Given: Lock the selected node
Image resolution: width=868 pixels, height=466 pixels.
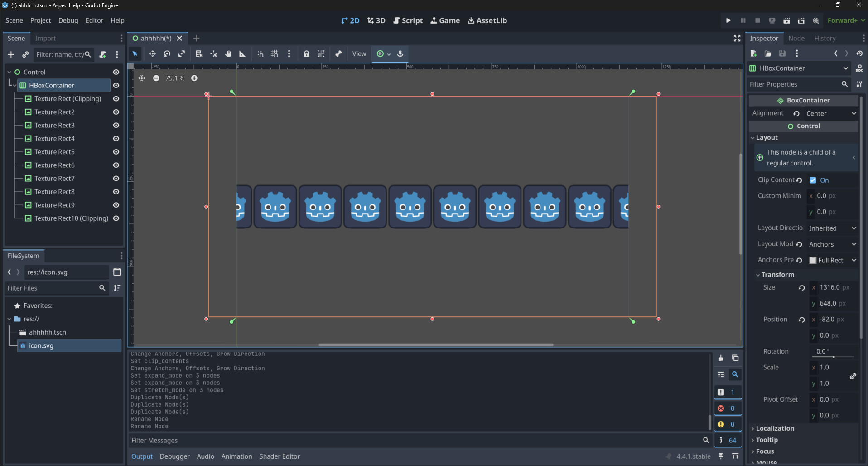Looking at the screenshot, I should tap(307, 54).
